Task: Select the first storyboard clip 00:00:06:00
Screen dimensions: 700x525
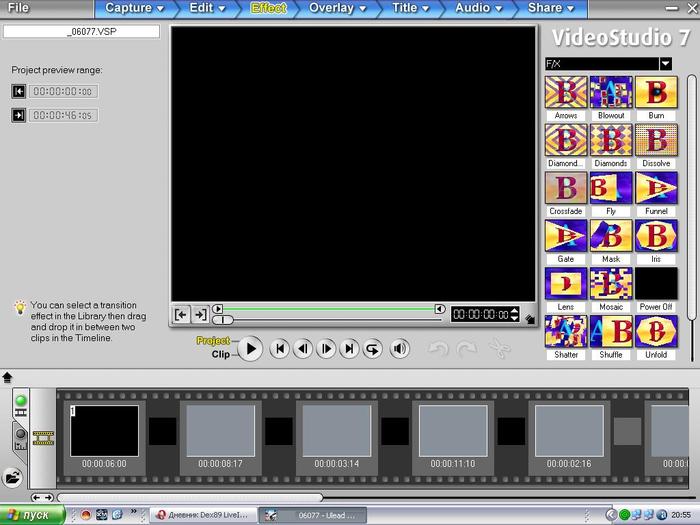Action: [x=104, y=431]
